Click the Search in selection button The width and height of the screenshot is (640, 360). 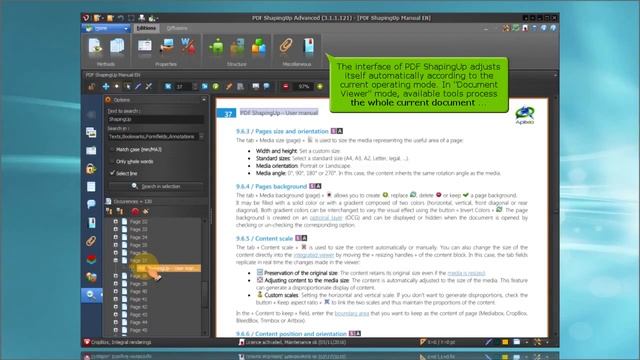pyautogui.click(x=156, y=187)
